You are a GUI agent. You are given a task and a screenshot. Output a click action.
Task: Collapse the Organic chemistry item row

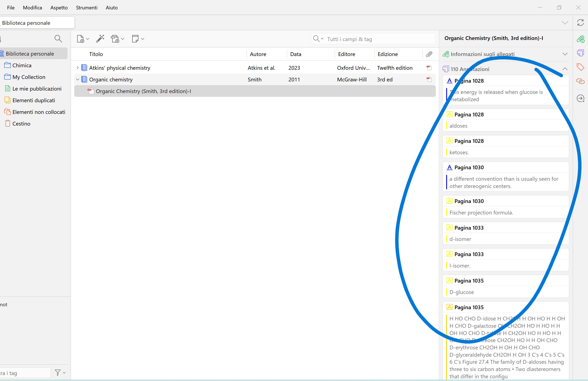pyautogui.click(x=78, y=80)
